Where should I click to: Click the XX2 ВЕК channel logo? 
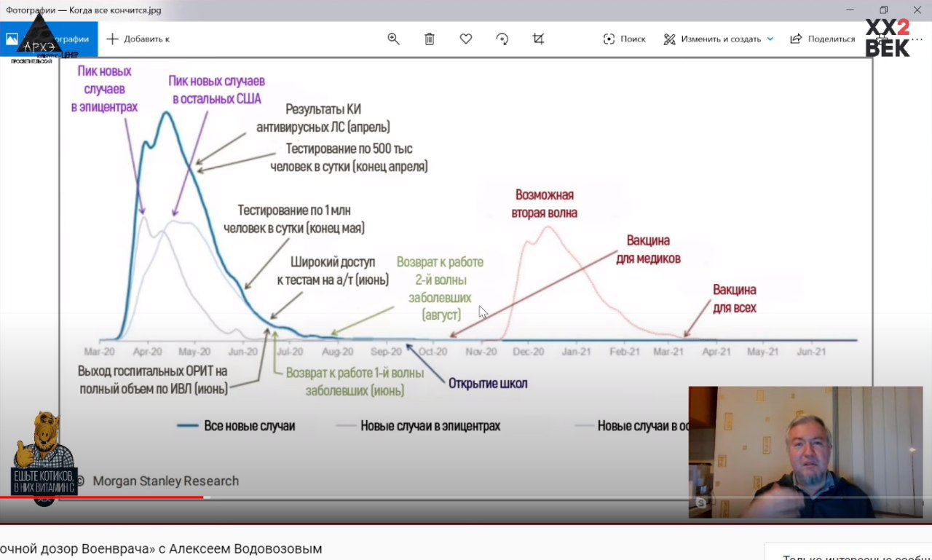point(888,37)
